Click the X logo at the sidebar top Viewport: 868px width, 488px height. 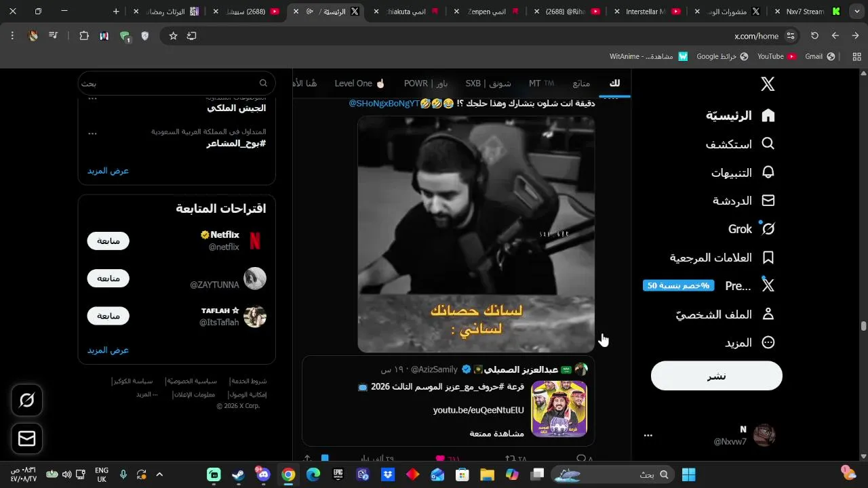(768, 84)
